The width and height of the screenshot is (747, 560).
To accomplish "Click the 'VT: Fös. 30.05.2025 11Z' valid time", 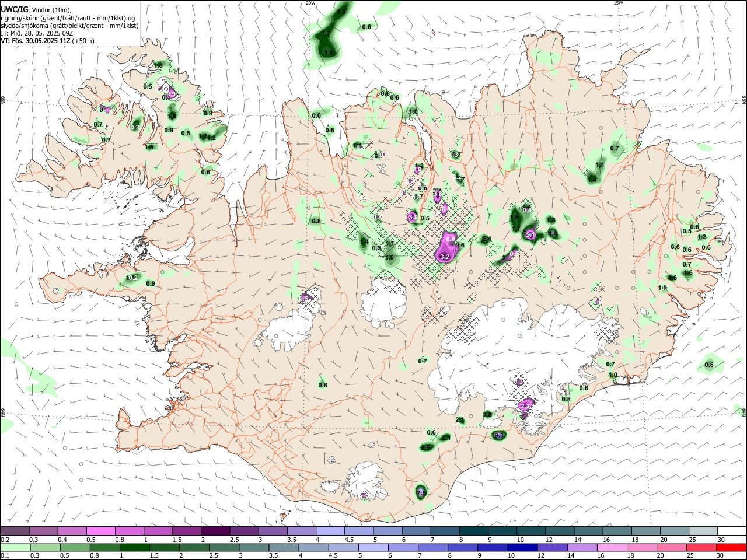I will [x=36, y=41].
